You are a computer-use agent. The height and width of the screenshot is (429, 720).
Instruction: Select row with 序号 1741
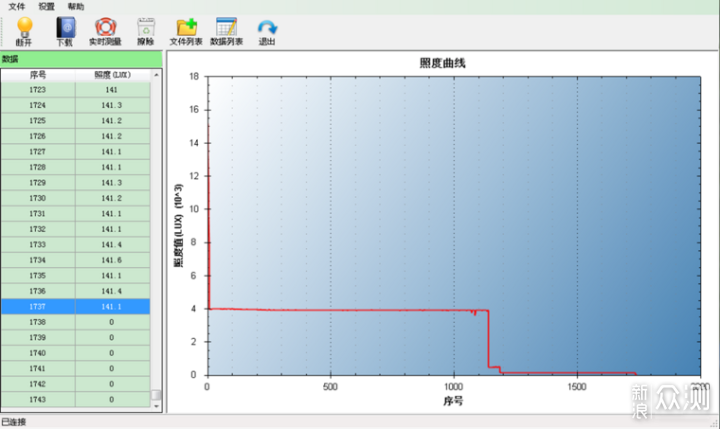click(75, 369)
